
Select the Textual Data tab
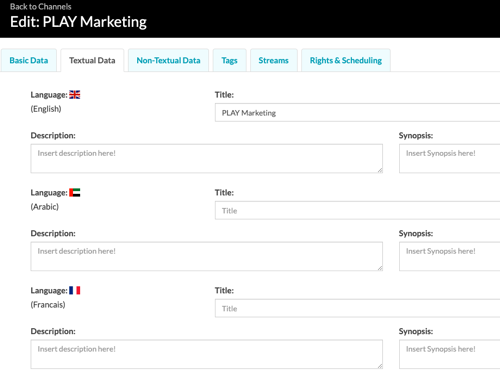click(92, 60)
